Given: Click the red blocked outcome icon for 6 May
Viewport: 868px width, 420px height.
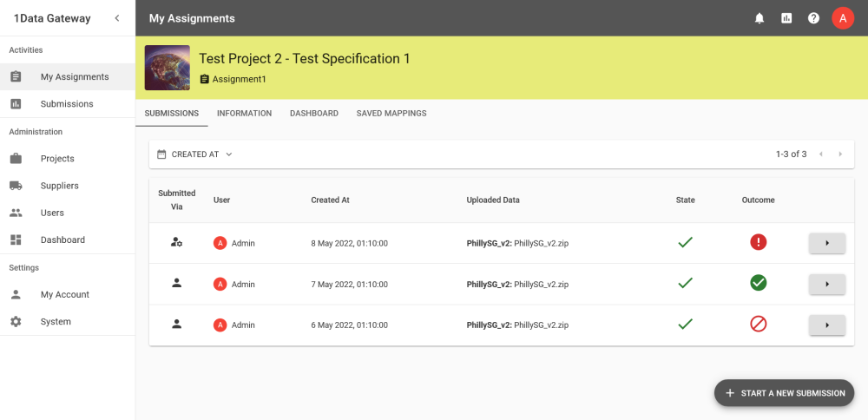Looking at the screenshot, I should click(759, 325).
